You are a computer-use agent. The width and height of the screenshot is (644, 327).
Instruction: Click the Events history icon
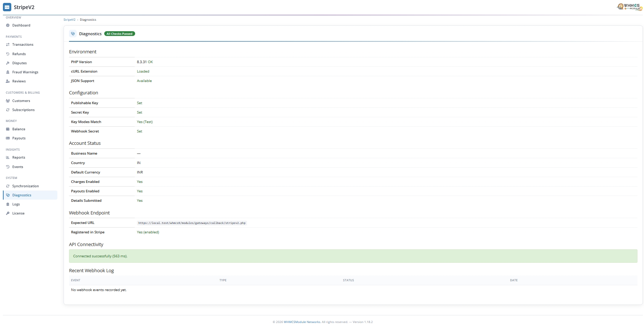pos(8,167)
